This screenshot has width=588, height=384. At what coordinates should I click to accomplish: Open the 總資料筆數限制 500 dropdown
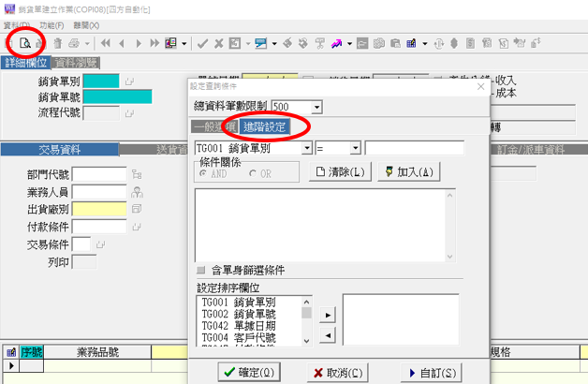pyautogui.click(x=308, y=107)
